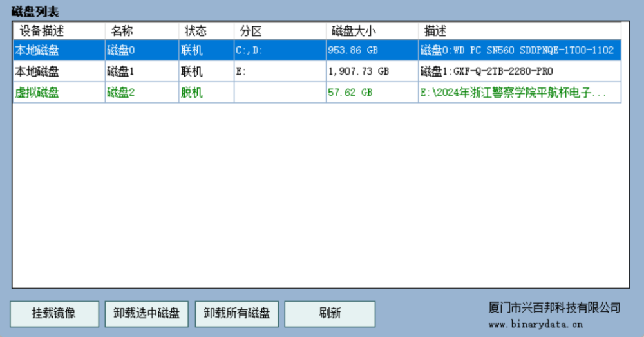Viewport: 644px width, 337px height.
Task: Click the GXF-Q-2TB-2280-PRO description cell
Action: [486, 71]
